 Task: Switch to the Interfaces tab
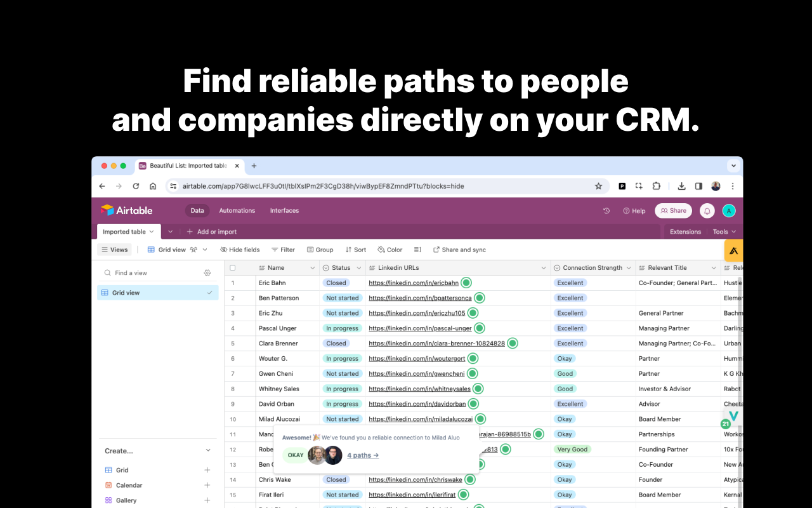tap(284, 211)
